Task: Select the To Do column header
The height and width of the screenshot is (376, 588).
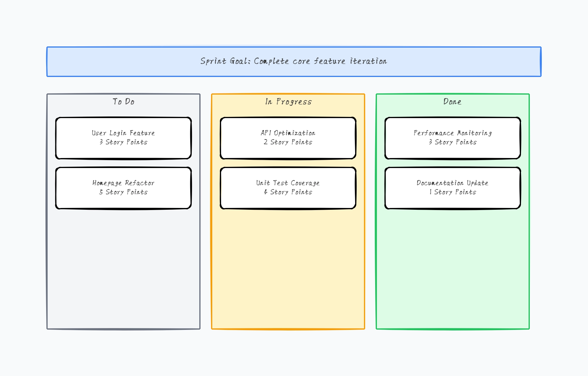Action: click(123, 102)
